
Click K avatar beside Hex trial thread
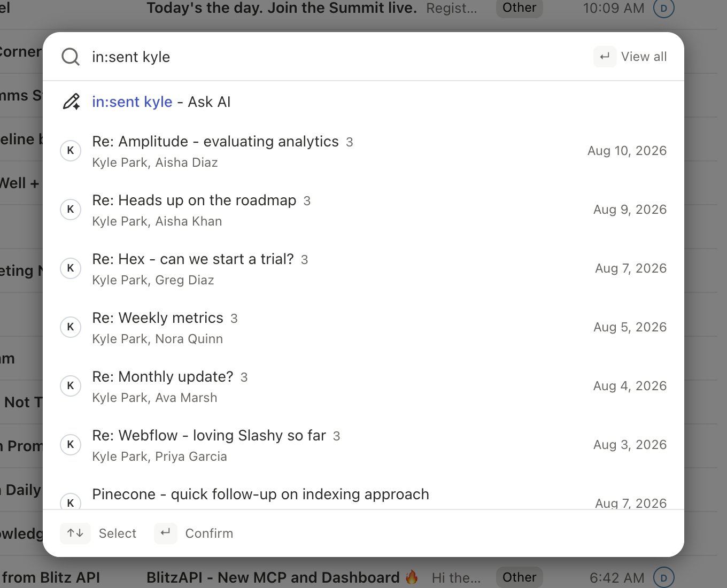(71, 268)
